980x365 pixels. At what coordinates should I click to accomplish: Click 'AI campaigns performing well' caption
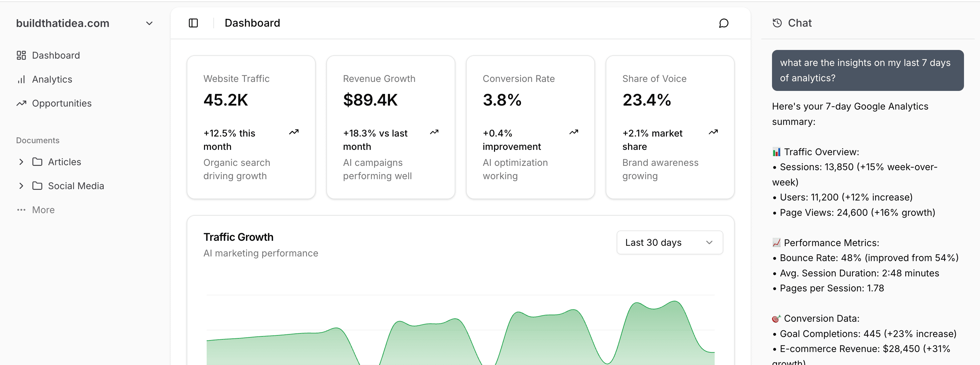377,169
